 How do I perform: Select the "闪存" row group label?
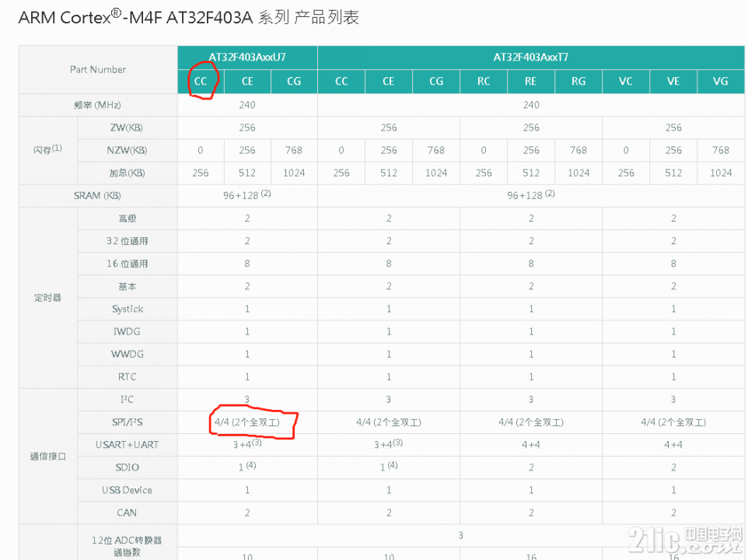coord(47,150)
